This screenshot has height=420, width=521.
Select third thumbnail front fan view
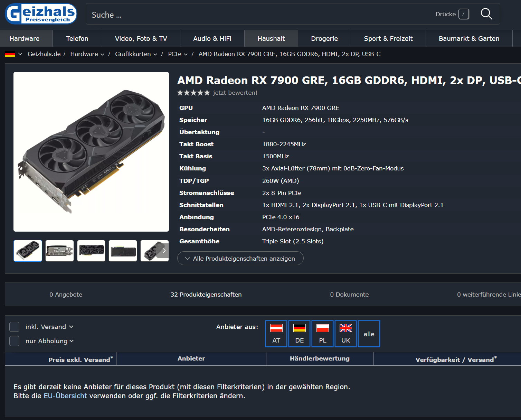pos(91,251)
